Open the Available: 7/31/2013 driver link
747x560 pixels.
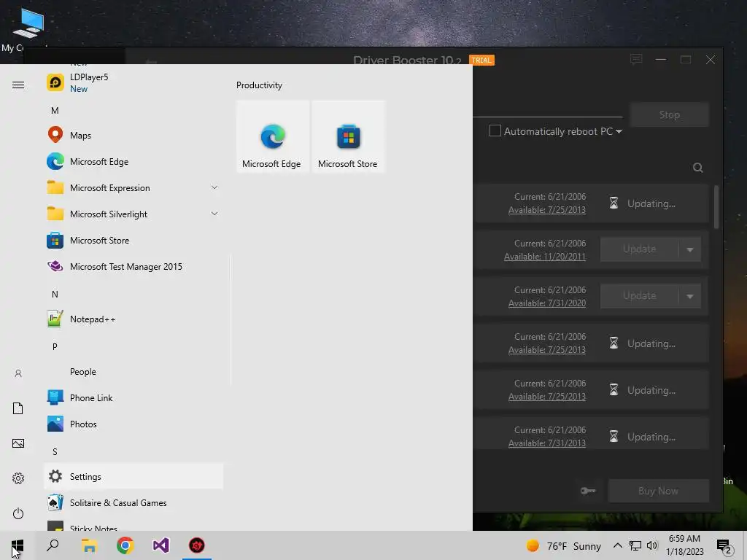coord(547,443)
